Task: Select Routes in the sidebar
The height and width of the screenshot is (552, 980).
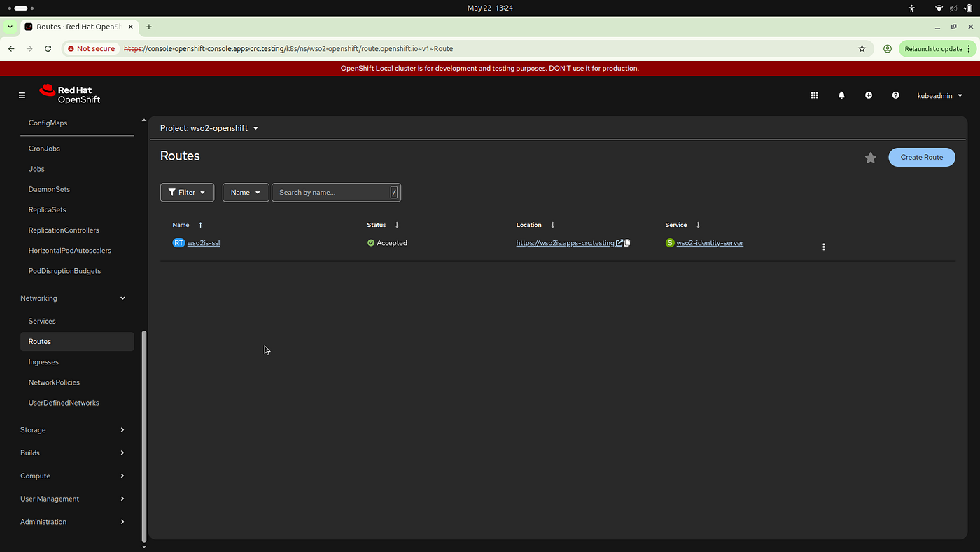Action: [x=77, y=342]
